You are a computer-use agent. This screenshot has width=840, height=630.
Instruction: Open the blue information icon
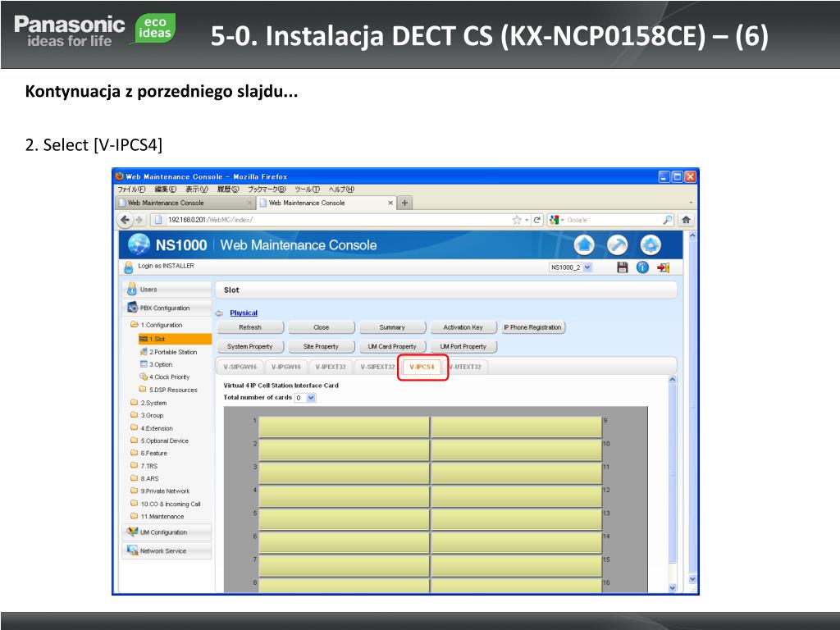pos(642,267)
